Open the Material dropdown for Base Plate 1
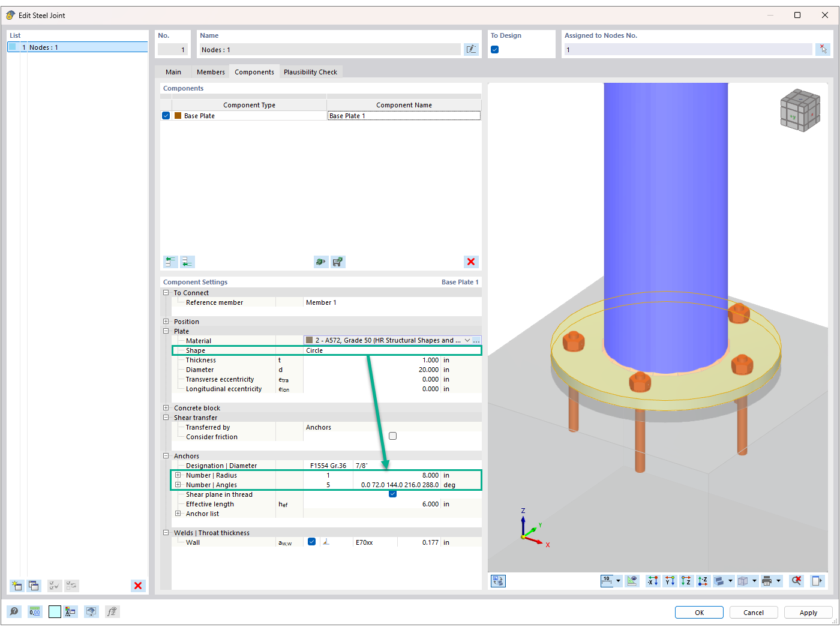The height and width of the screenshot is (630, 840). [466, 340]
